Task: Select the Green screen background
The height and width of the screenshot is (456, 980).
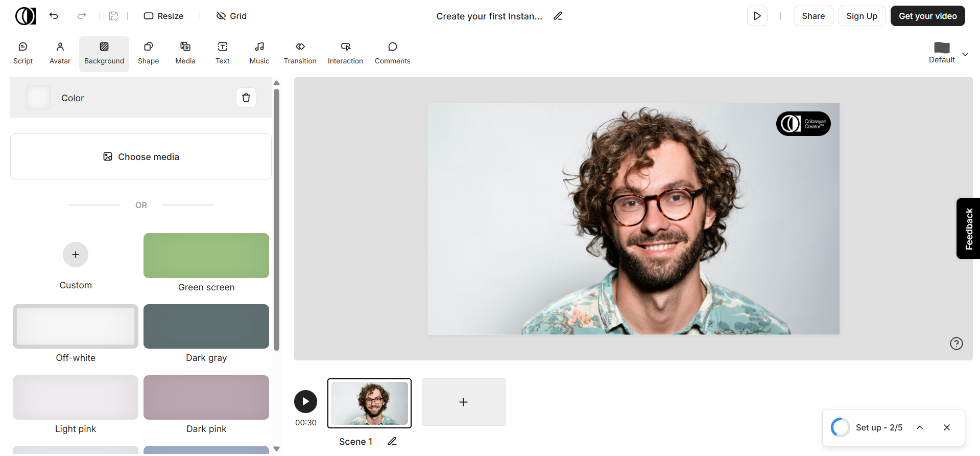Action: (206, 256)
